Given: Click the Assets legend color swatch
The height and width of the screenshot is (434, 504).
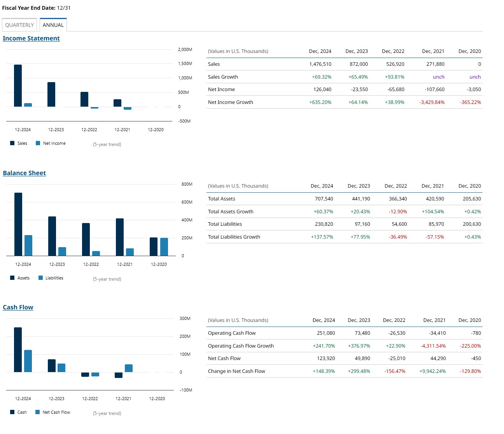Looking at the screenshot, I should click(12, 278).
